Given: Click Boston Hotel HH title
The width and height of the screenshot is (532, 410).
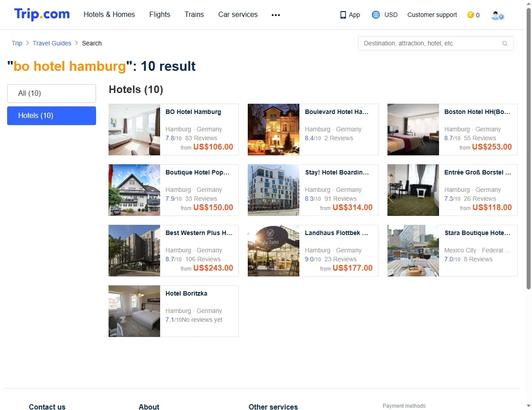Looking at the screenshot, I should (477, 112).
